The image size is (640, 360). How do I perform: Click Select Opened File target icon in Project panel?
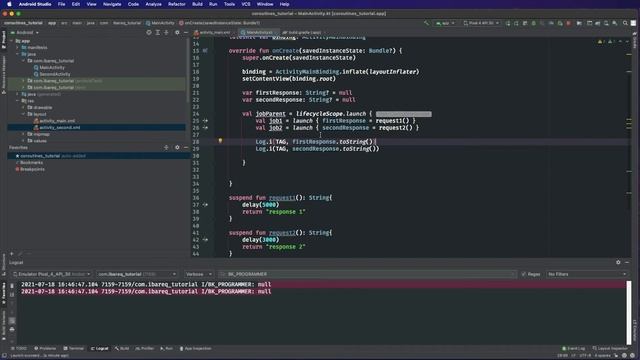tap(149, 32)
